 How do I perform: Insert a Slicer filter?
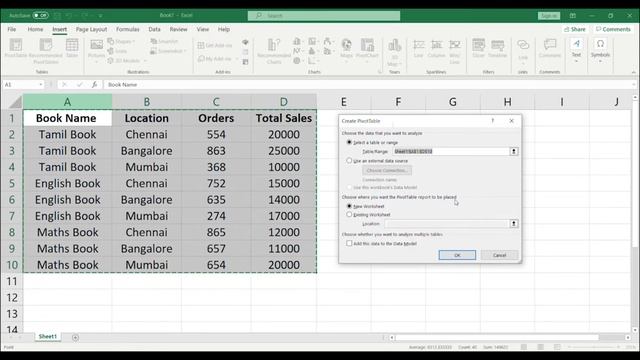click(x=478, y=48)
